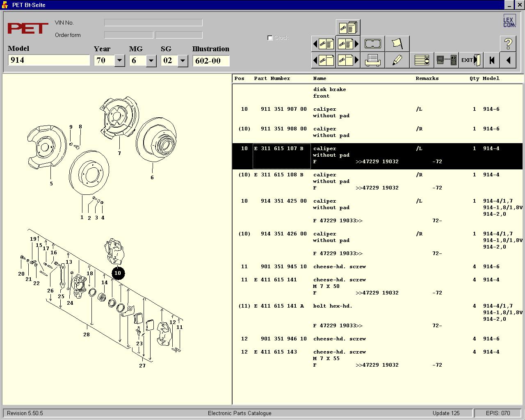Open the MG dropdown
Viewport: 525px width, 420px height.
click(151, 61)
